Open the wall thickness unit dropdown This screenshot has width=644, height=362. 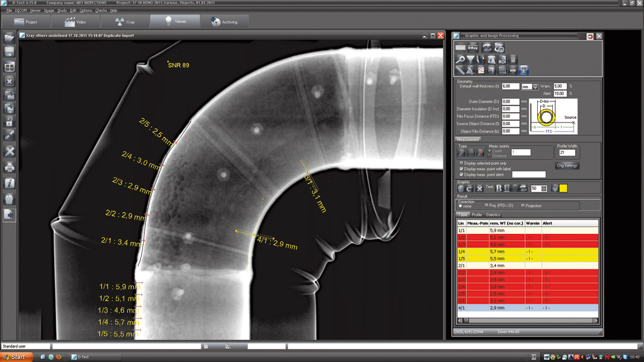click(535, 86)
